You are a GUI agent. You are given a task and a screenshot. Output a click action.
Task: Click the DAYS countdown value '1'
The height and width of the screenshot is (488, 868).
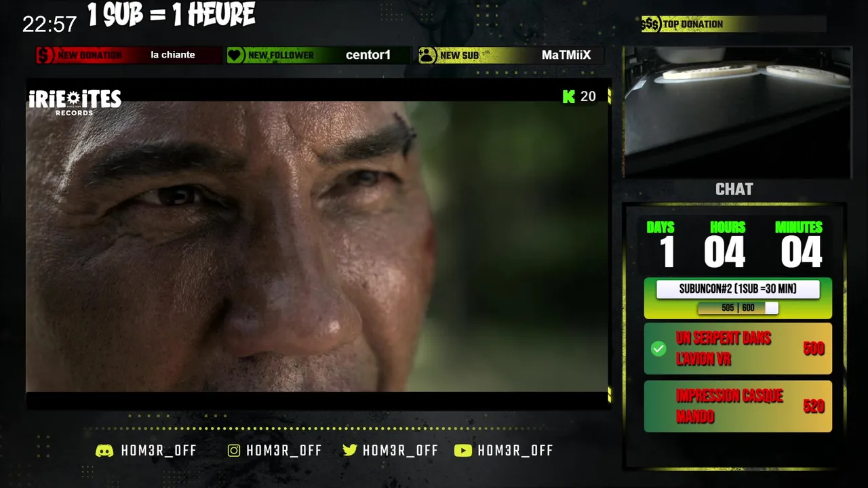(x=668, y=252)
